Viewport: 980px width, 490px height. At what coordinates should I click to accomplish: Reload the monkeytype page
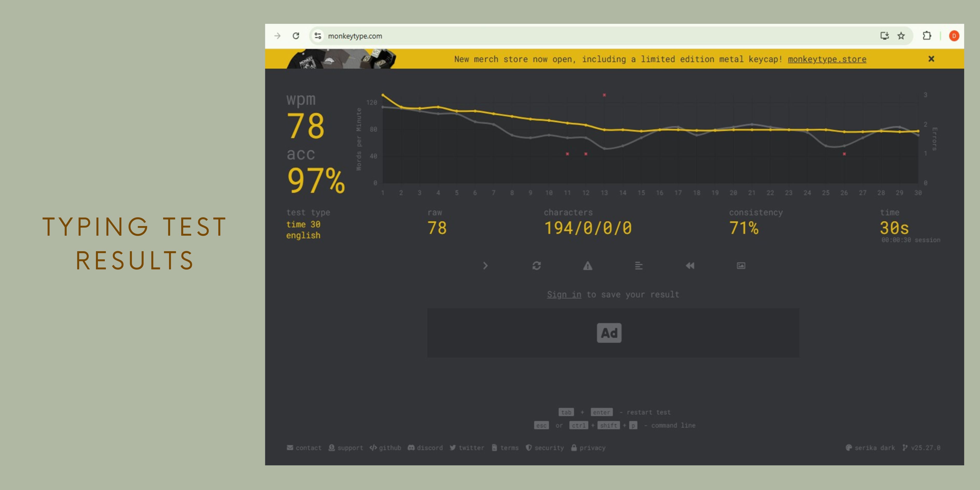pos(296,36)
